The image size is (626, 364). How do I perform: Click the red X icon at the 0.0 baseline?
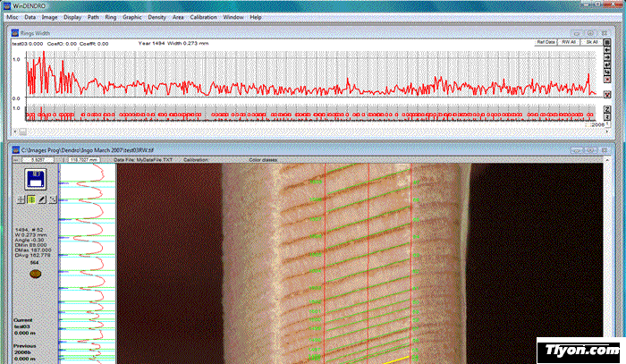(x=607, y=95)
